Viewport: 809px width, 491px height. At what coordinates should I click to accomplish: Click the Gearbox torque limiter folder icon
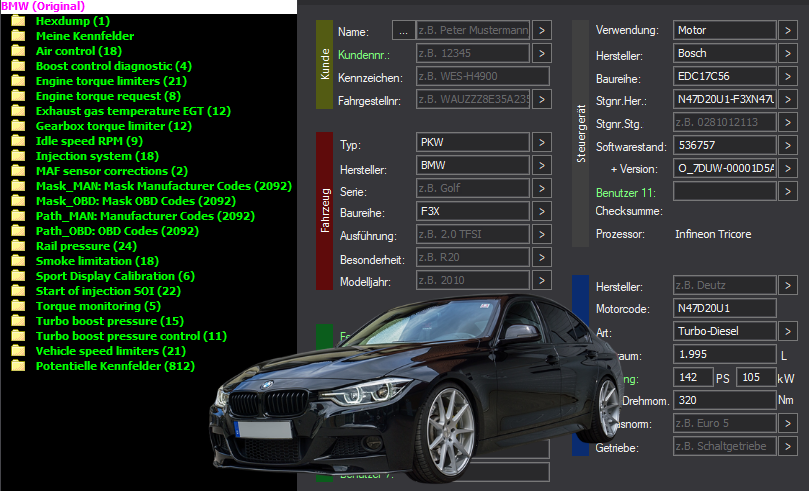click(x=18, y=126)
